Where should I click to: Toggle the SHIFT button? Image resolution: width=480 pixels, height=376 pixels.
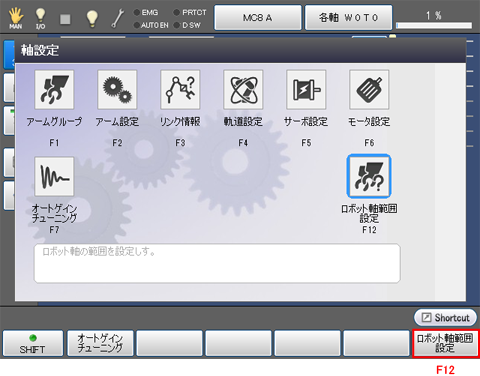[33, 343]
